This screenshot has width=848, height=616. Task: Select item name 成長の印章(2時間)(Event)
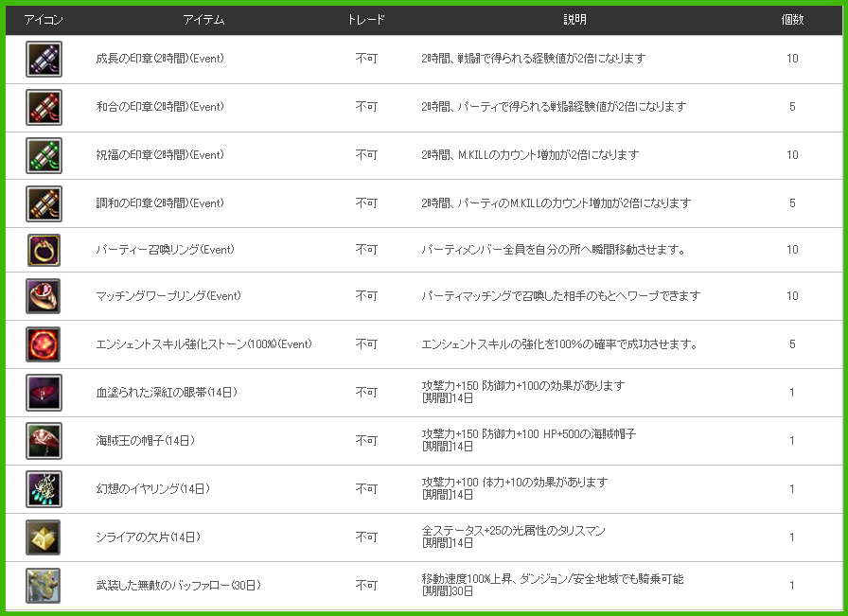click(160, 59)
